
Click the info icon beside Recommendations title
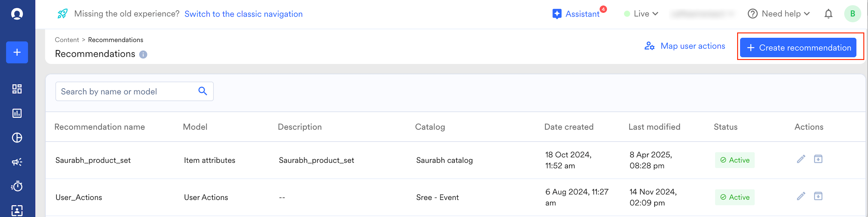[143, 55]
